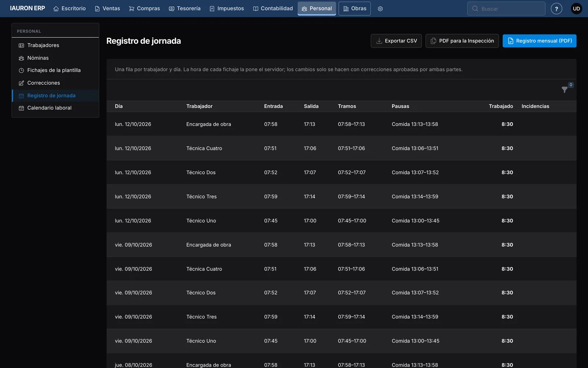Focus the Buscar search field
The image size is (588, 368).
click(506, 9)
